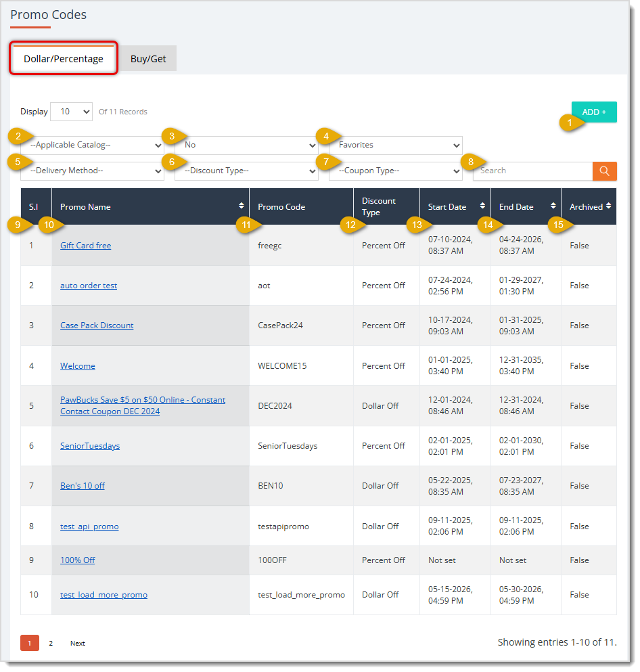Screen dimensions: 640x672
Task: Sort by Promo Name arrows
Action: pyautogui.click(x=241, y=206)
